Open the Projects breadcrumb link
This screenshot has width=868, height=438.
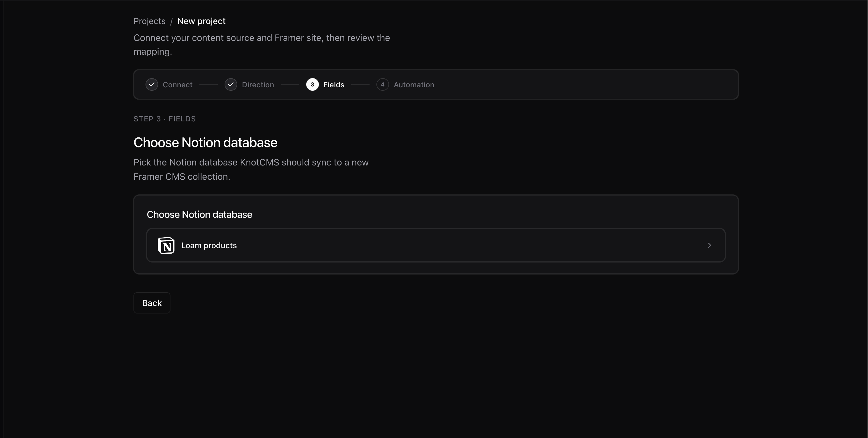tap(149, 21)
